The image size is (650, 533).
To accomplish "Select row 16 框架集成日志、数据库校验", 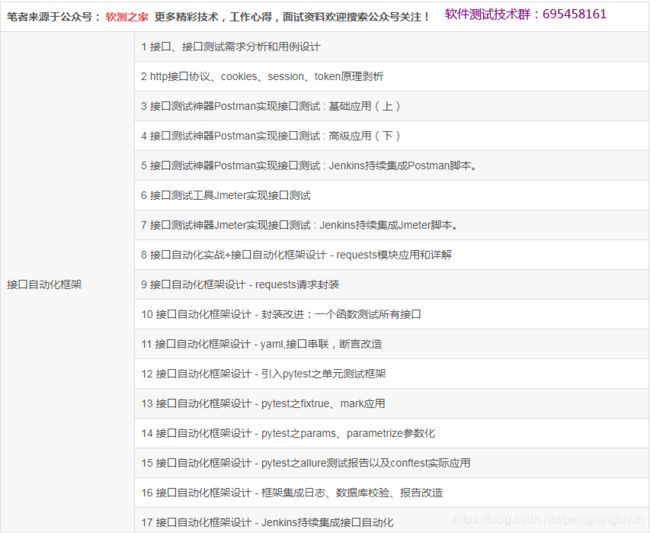I will [392, 492].
